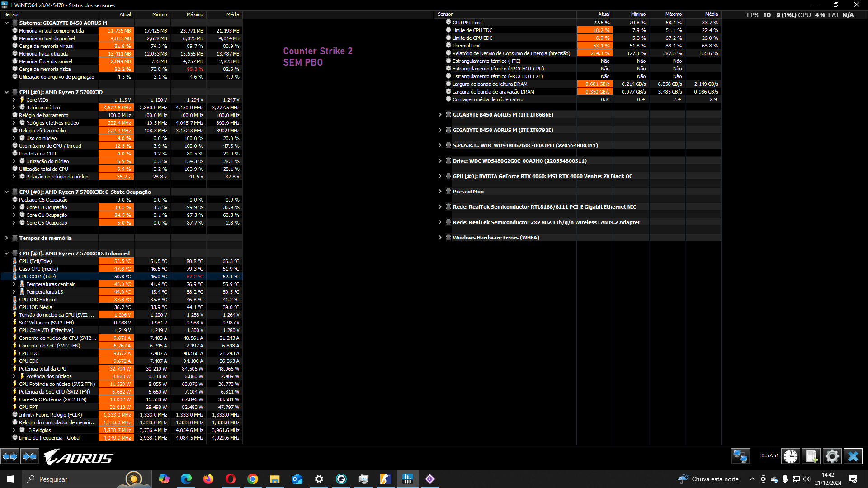
Task: Select the Potência total da CPU row
Action: click(x=122, y=369)
